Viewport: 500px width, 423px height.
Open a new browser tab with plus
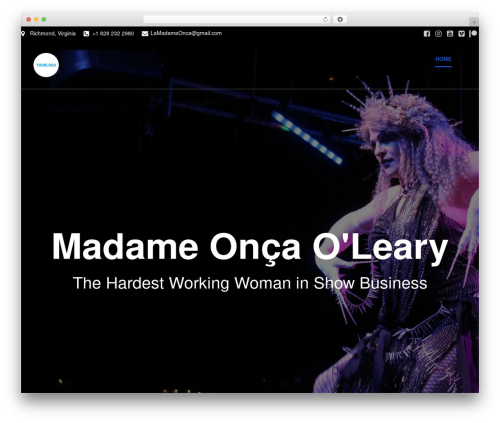click(474, 22)
